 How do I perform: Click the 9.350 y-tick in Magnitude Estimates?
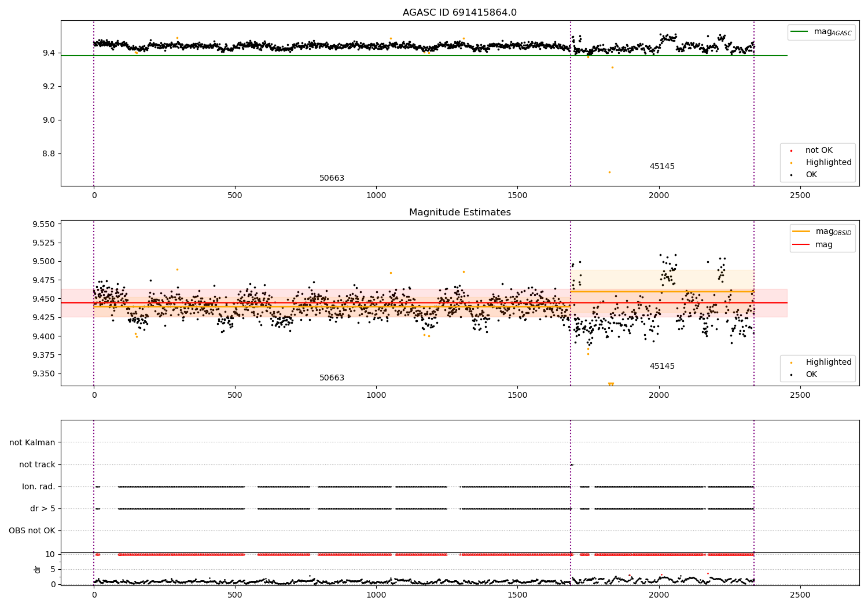coord(43,374)
